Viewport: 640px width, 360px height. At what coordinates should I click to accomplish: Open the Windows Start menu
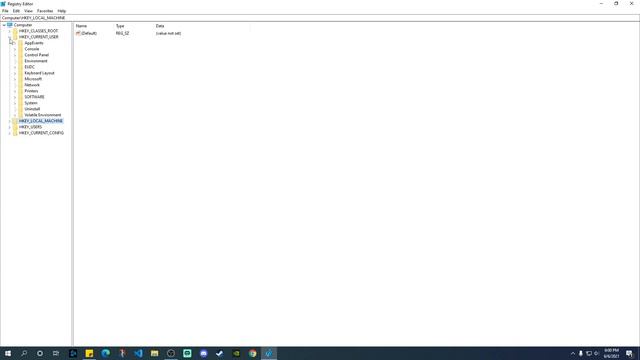8,353
